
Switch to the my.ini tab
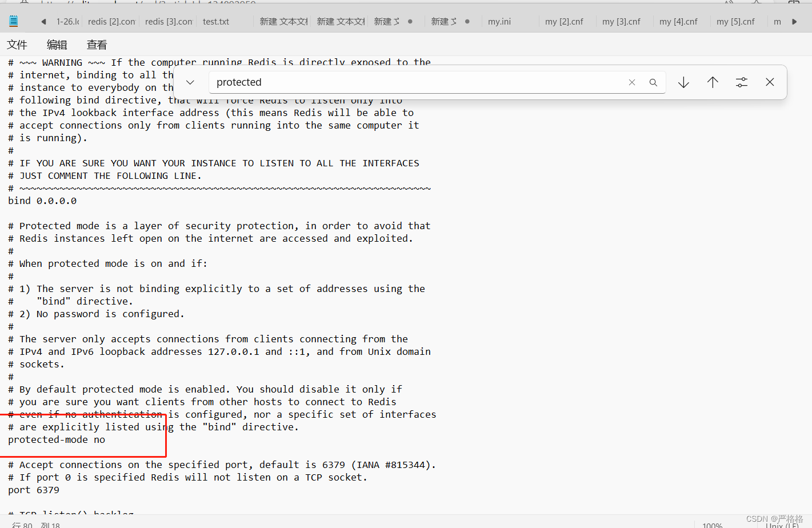(499, 22)
